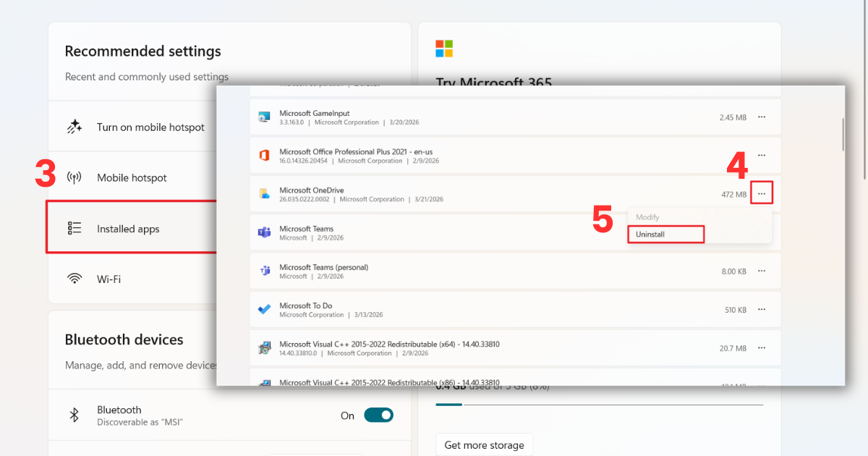
Task: Select the Microsoft OneDrive app name
Action: tap(310, 190)
